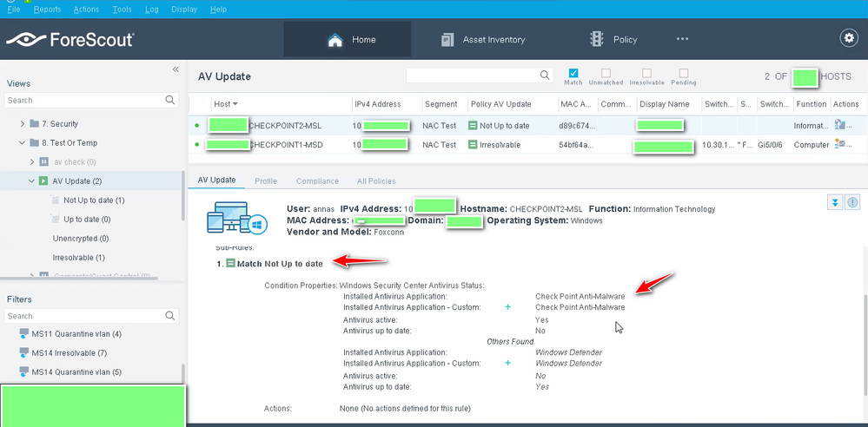The width and height of the screenshot is (868, 427).
Task: Click the Function column header
Action: click(811, 104)
